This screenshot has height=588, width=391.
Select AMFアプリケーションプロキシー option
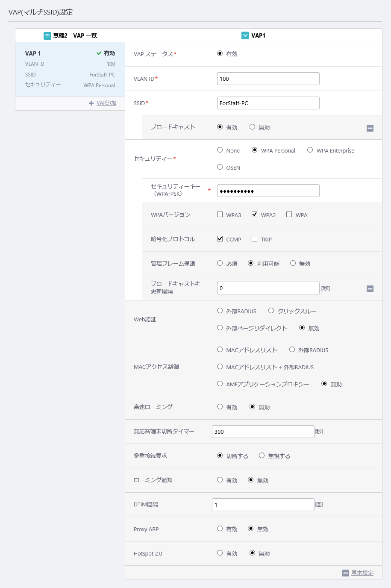click(x=220, y=384)
